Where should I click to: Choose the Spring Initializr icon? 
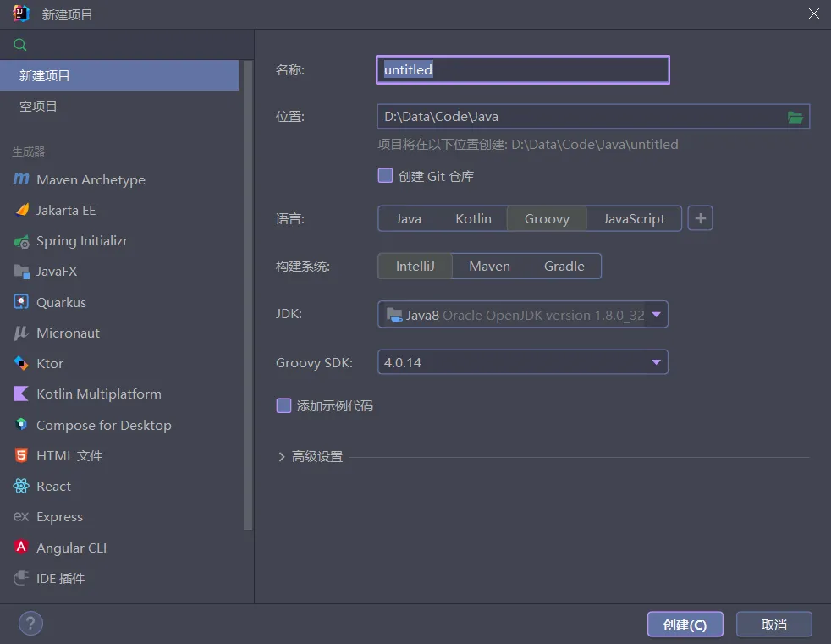21,241
